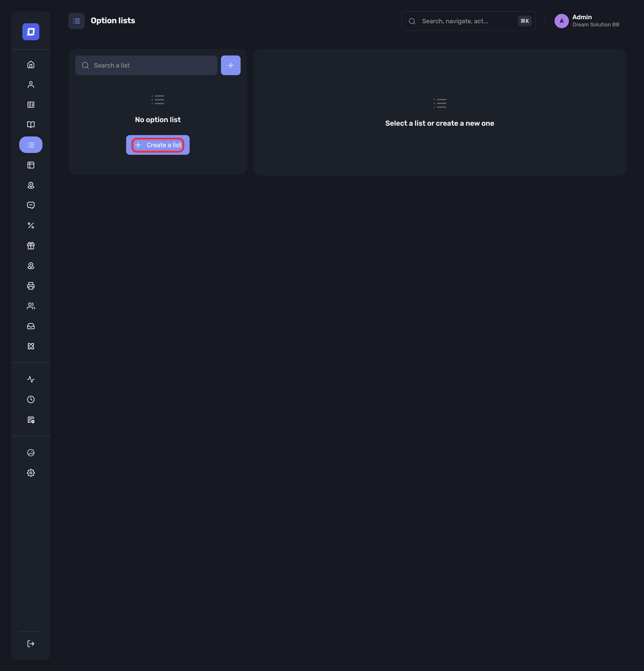Image resolution: width=644 pixels, height=671 pixels.
Task: Focus the Search a list field
Action: click(x=146, y=65)
